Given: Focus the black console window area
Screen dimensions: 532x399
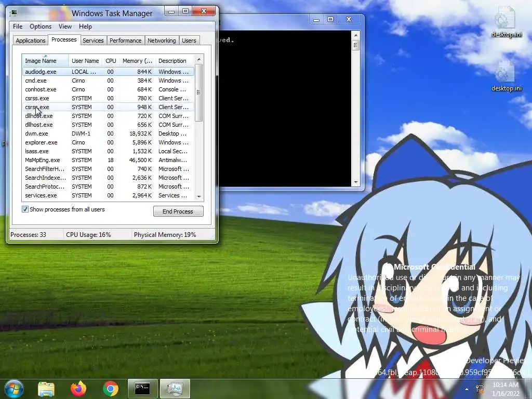Looking at the screenshot, I should tap(284, 109).
